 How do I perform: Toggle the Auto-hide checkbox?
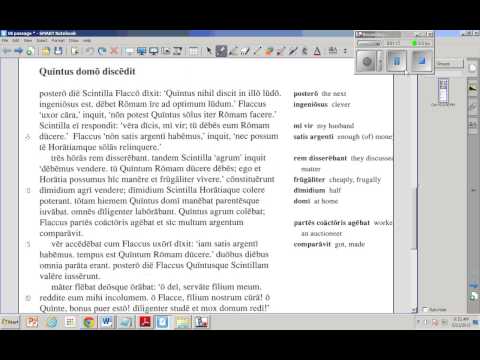pyautogui.click(x=425, y=309)
